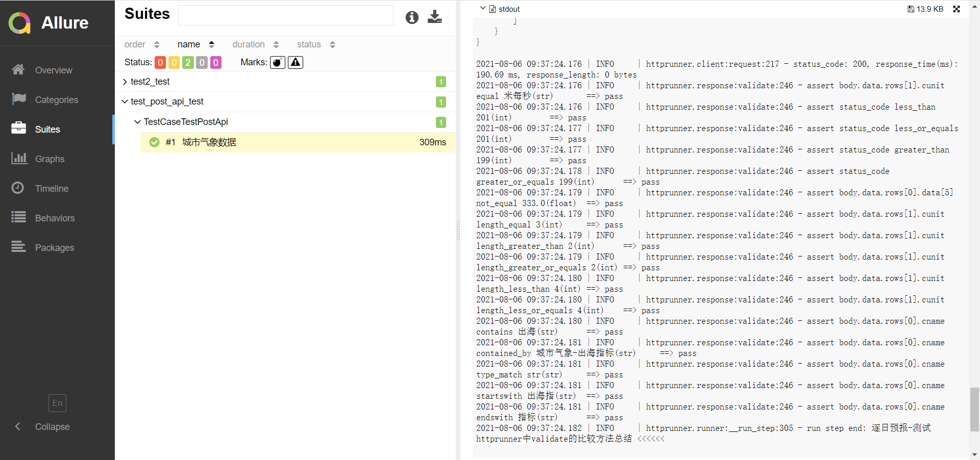Open the Packages section in sidebar

18,247
